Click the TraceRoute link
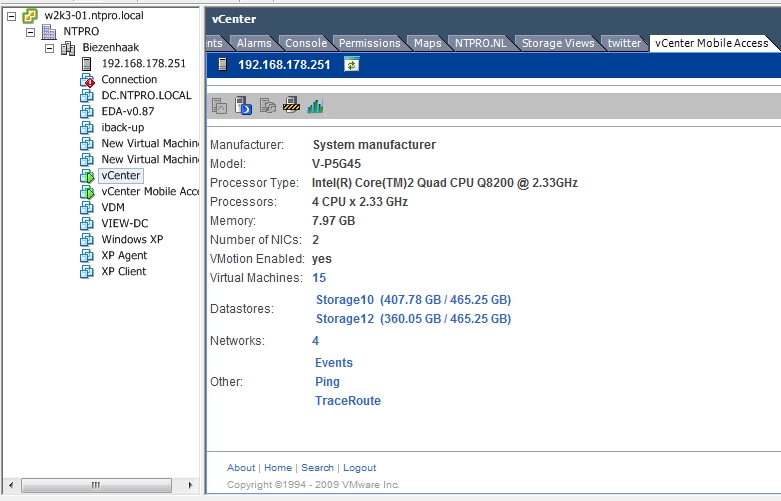 [348, 401]
